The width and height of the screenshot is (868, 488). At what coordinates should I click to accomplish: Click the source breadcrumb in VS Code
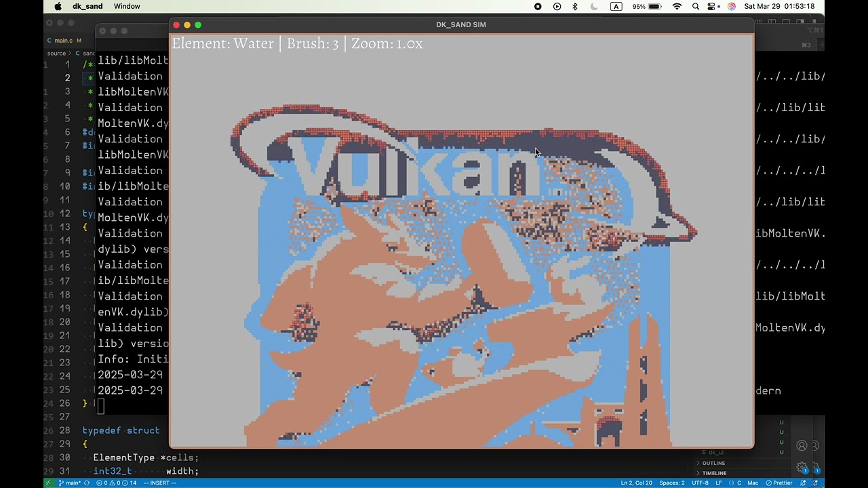[x=56, y=54]
